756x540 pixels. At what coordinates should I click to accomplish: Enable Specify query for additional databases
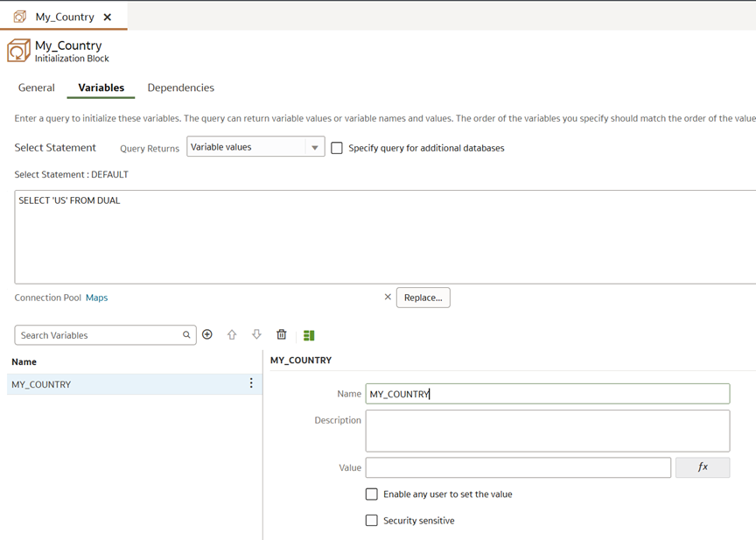pyautogui.click(x=337, y=148)
